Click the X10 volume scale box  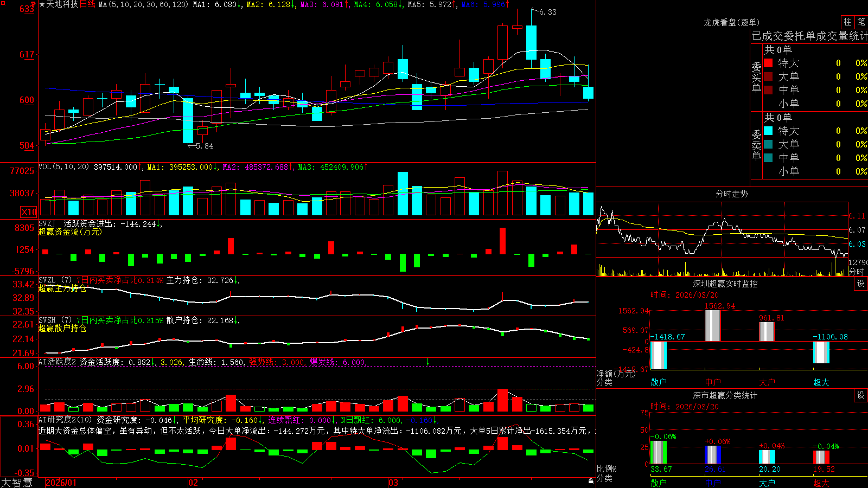[x=29, y=212]
